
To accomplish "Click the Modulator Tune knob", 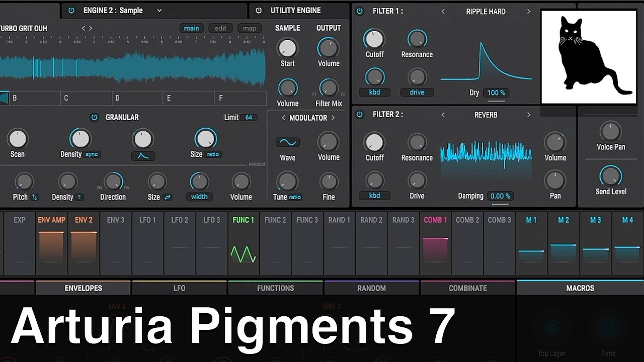I will click(x=287, y=181).
